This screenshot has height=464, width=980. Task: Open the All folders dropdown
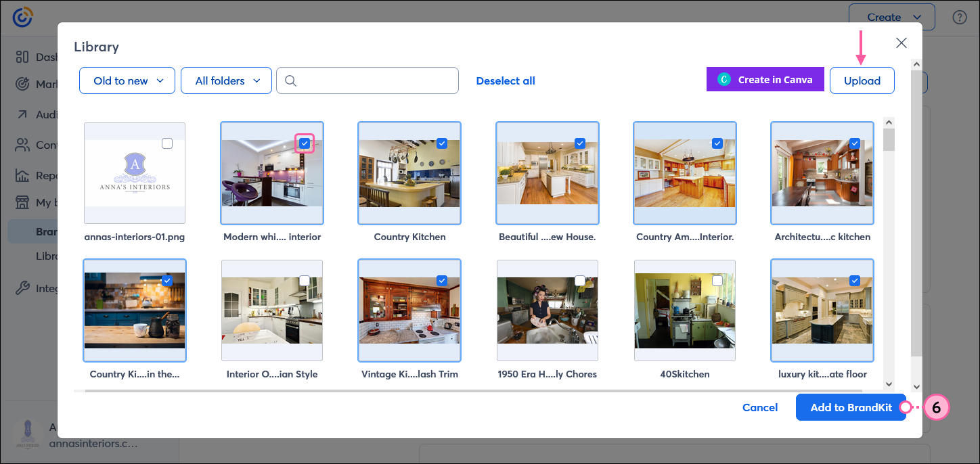tap(226, 80)
